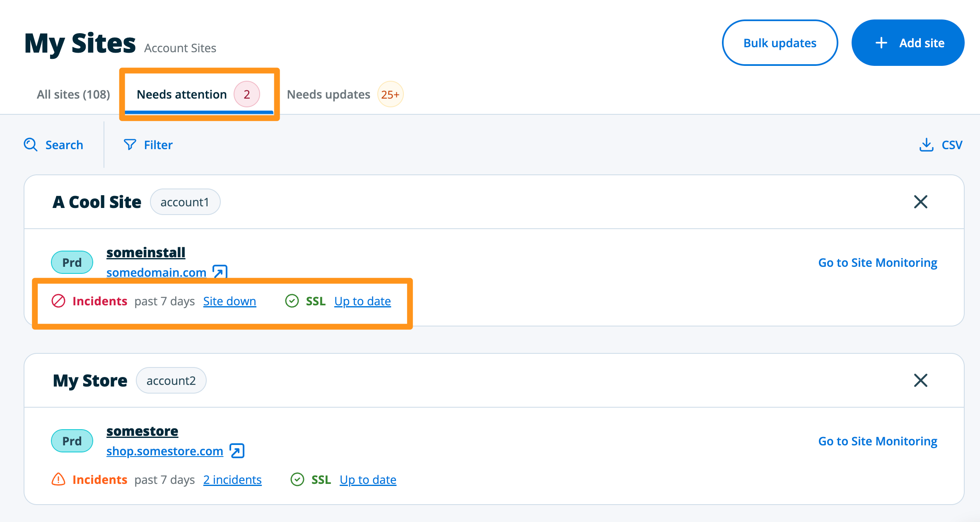Screen dimensions: 980x522
Task: View the 2 incidents link
Action: [x=232, y=480]
